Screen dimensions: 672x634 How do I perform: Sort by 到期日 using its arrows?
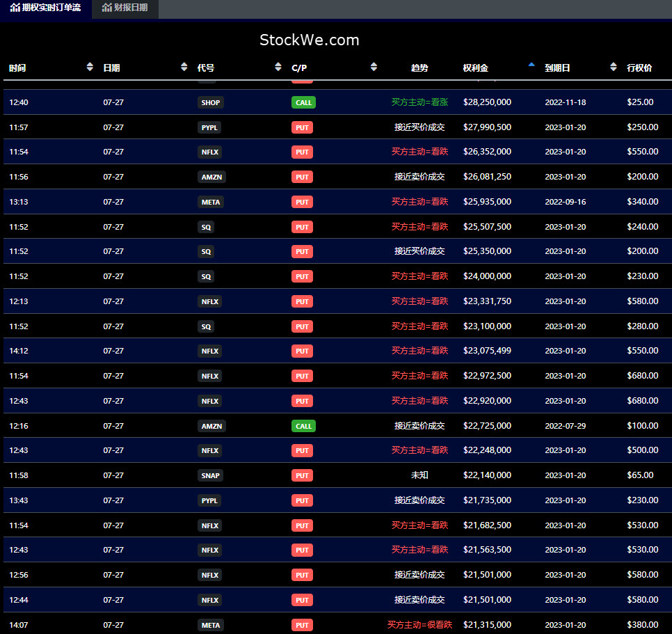pyautogui.click(x=614, y=67)
